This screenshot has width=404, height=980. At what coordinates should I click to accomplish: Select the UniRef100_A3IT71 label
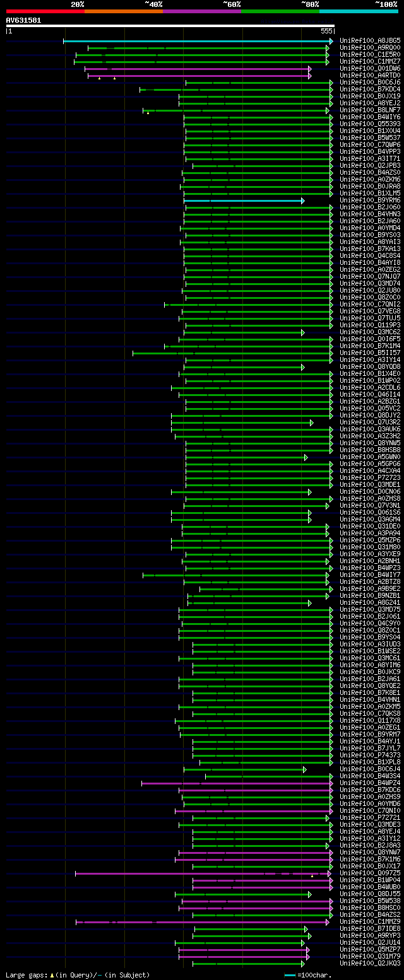(370, 159)
